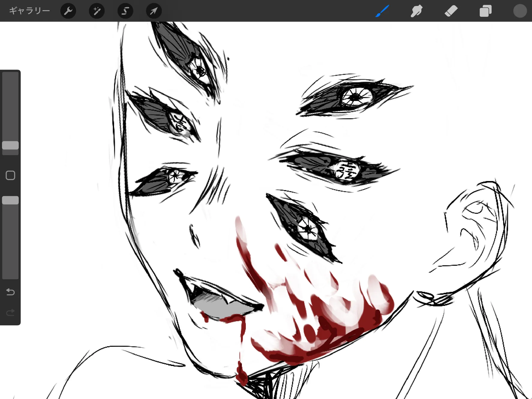Viewport: 532px width, 399px height.
Task: Open the Layers panel
Action: 485,11
